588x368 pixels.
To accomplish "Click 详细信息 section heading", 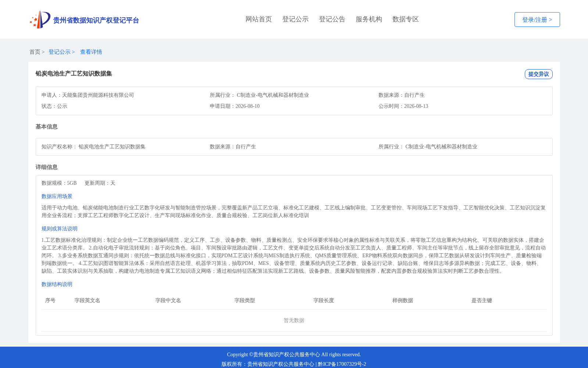I will pos(47,167).
